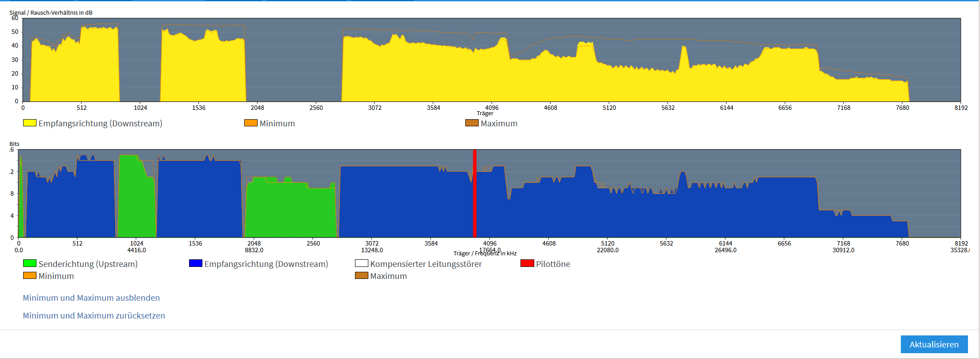This screenshot has height=359, width=980.
Task: Click frequency value 4416.0 on Bits axis
Action: [137, 250]
